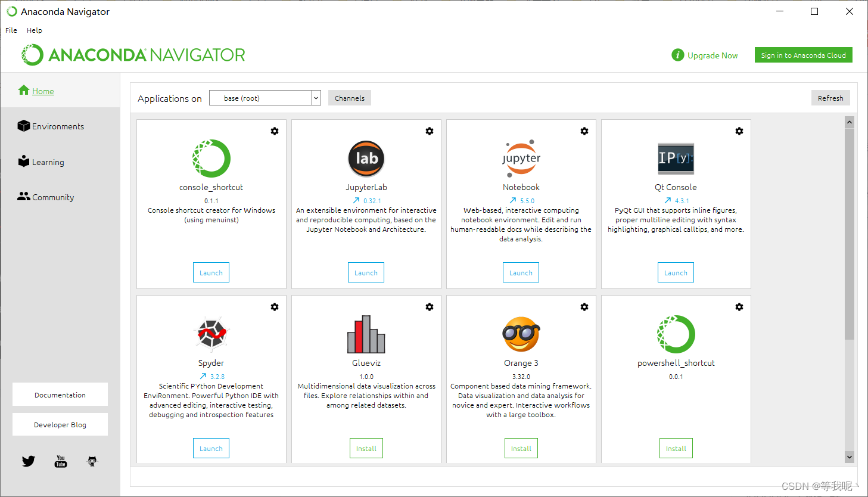The image size is (868, 497).
Task: Click the Glueviz bar chart icon
Action: pos(366,334)
